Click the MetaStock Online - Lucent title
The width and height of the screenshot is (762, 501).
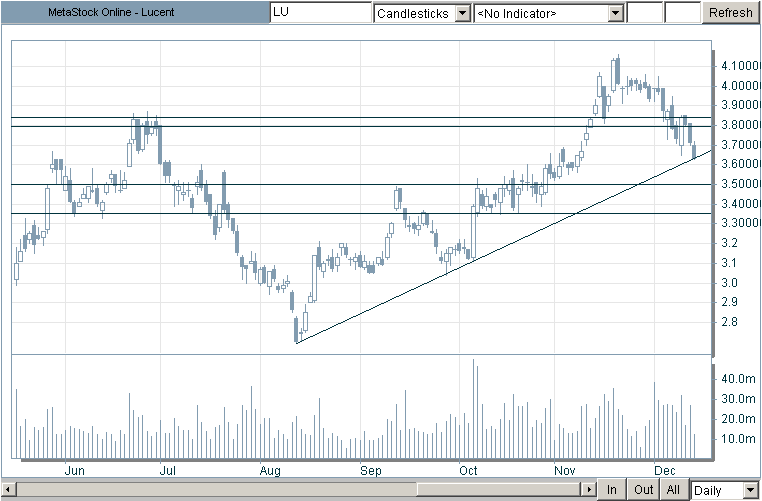click(x=111, y=12)
